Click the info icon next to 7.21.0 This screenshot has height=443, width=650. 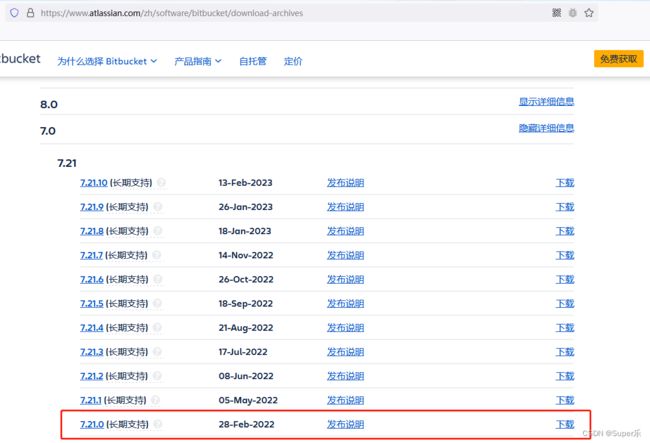pos(158,424)
